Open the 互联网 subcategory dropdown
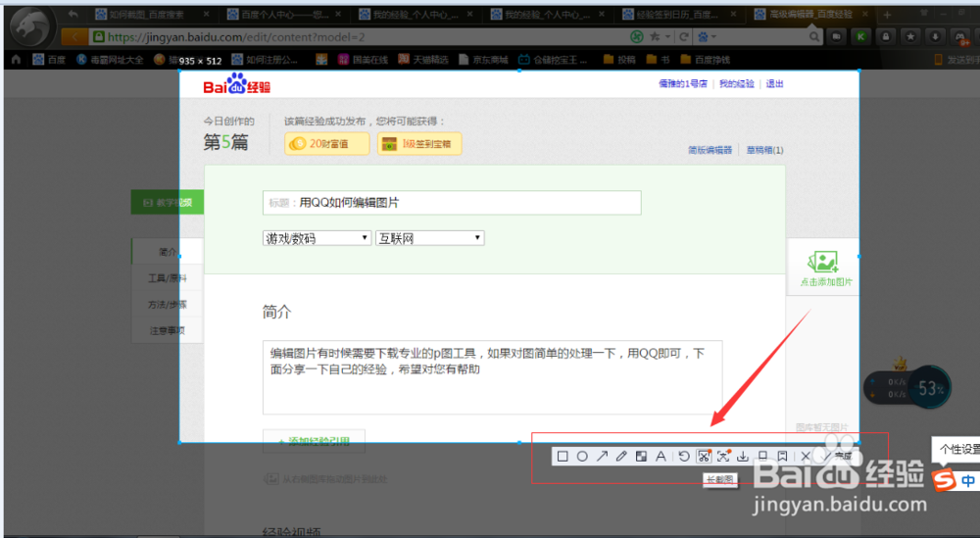This screenshot has height=538, width=980. (430, 238)
